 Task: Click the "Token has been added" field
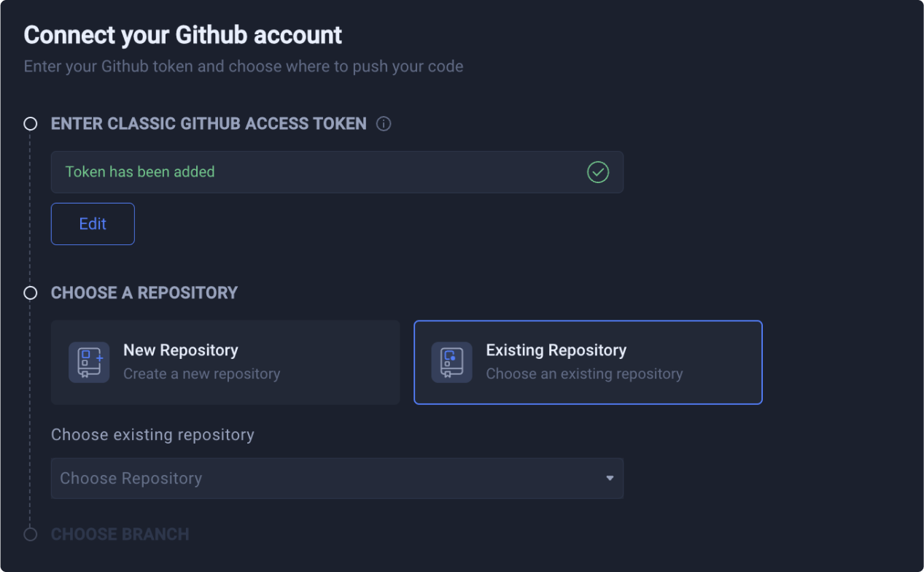tap(321, 172)
